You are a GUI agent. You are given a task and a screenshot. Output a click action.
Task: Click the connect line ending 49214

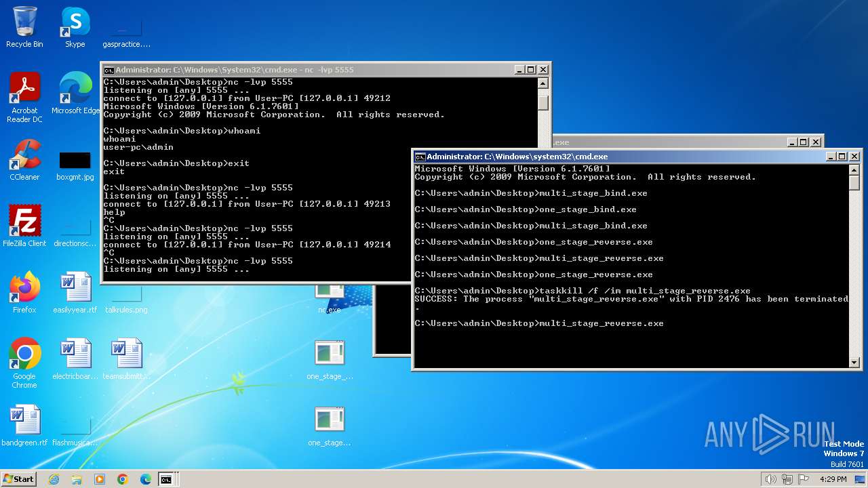pyautogui.click(x=247, y=245)
